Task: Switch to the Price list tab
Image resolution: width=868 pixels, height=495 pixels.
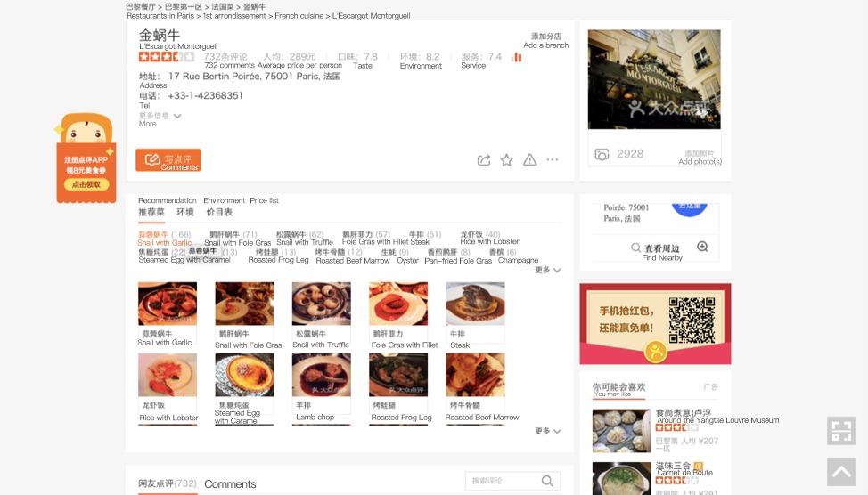Action: coord(219,213)
